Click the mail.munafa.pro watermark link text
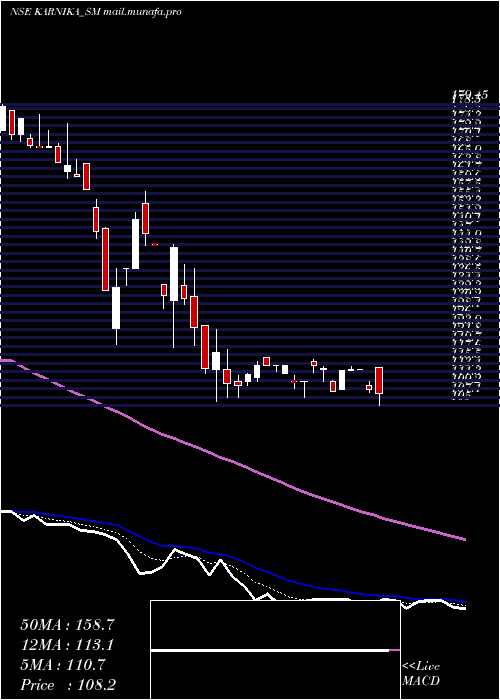The width and height of the screenshot is (500, 700). pos(142,12)
